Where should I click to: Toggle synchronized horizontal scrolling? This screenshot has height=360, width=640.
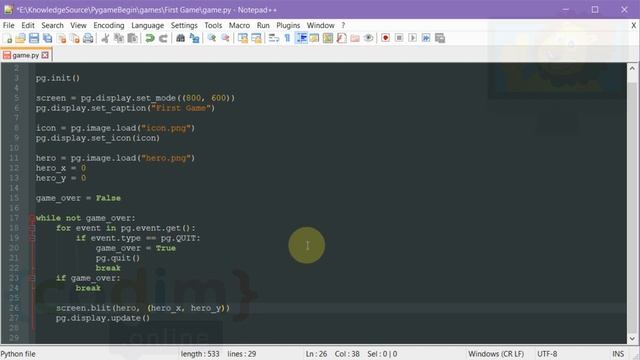coord(256,38)
